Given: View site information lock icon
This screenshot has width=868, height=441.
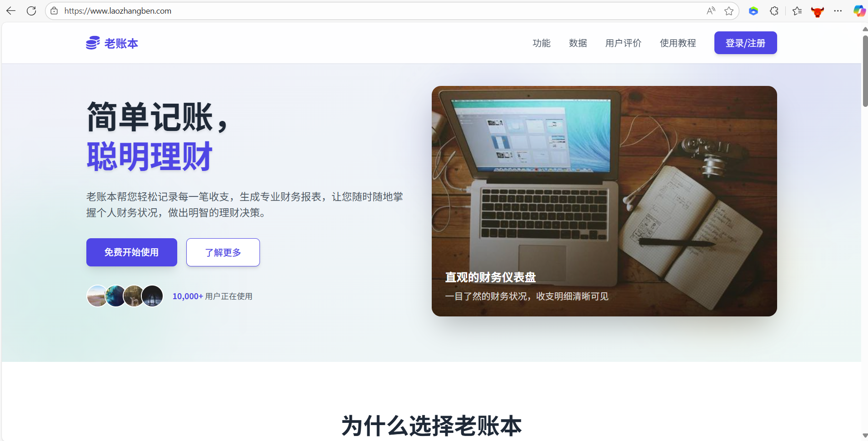Looking at the screenshot, I should click(x=54, y=11).
